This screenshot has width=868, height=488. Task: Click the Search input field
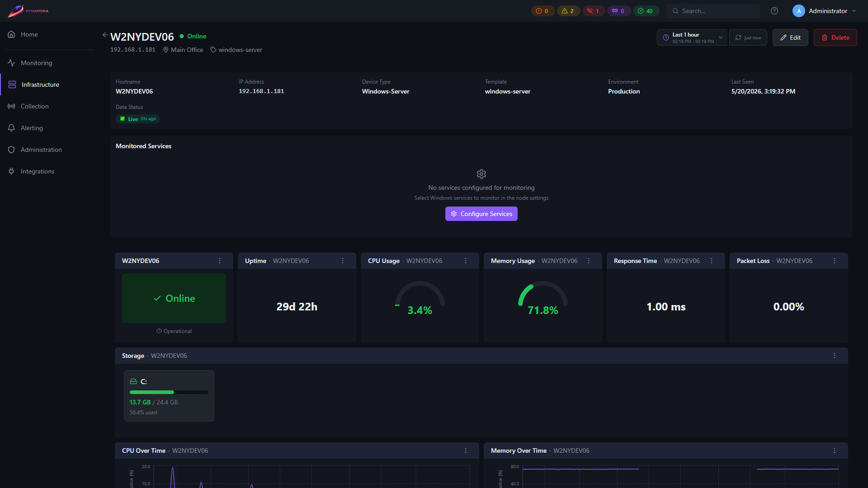click(x=713, y=11)
